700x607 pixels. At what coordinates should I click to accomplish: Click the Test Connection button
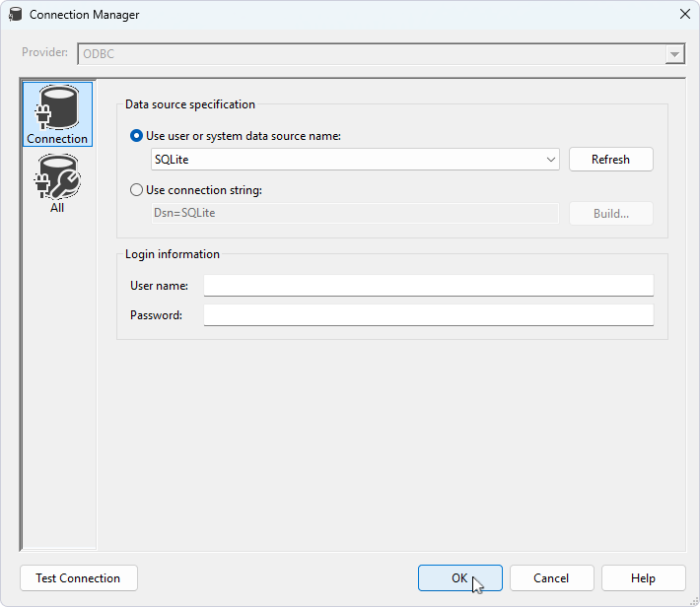(78, 578)
